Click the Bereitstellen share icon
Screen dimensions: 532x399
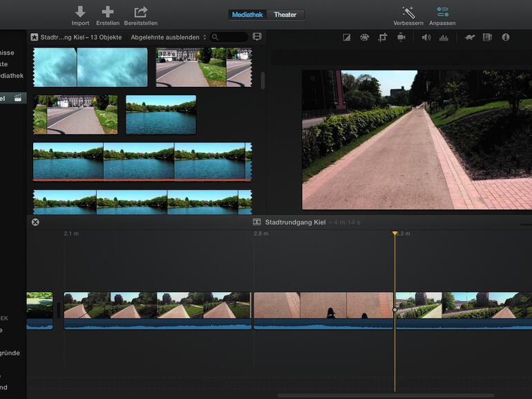tap(141, 12)
